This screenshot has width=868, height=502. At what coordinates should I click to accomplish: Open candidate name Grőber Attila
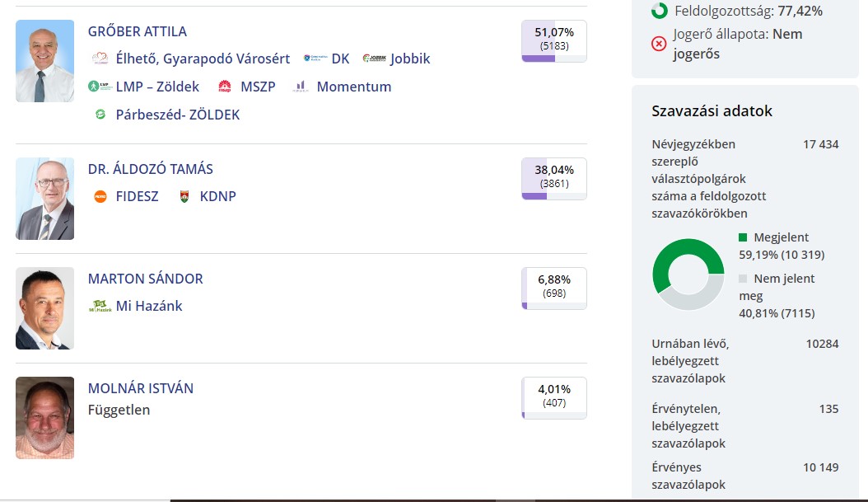point(138,31)
